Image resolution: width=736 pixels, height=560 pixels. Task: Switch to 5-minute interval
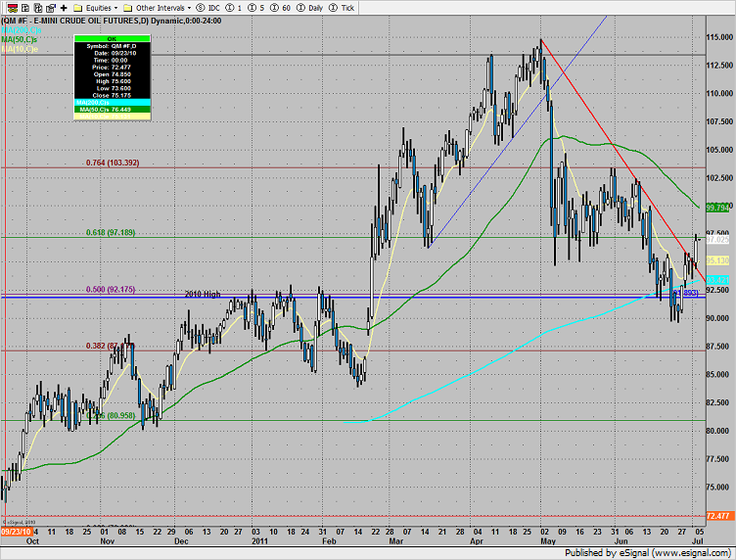point(256,8)
